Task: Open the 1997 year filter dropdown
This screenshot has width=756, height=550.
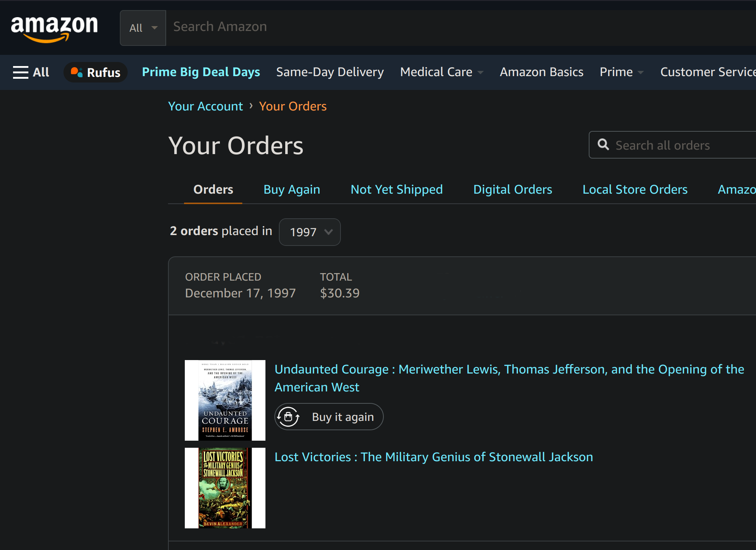Action: click(x=309, y=232)
